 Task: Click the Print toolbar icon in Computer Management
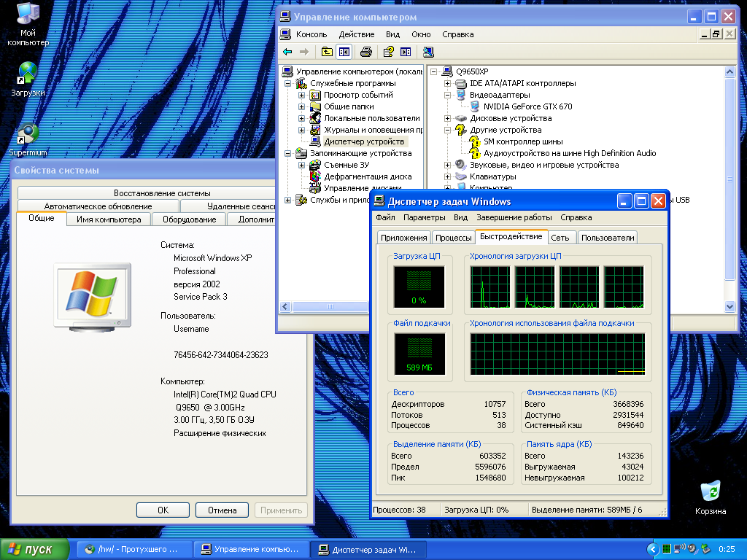(x=366, y=52)
